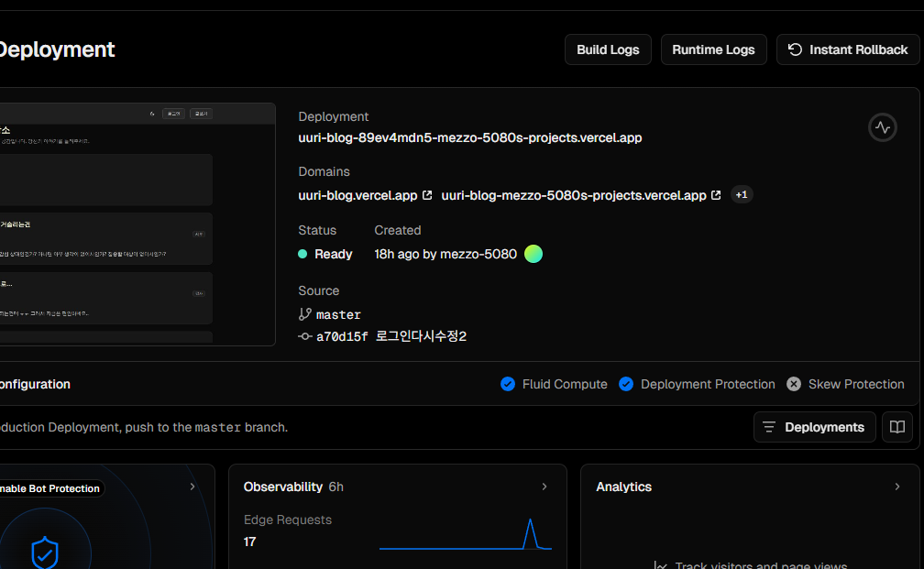This screenshot has height=569, width=924.
Task: Expand the Enable Bot Protection card chevron
Action: tap(192, 487)
